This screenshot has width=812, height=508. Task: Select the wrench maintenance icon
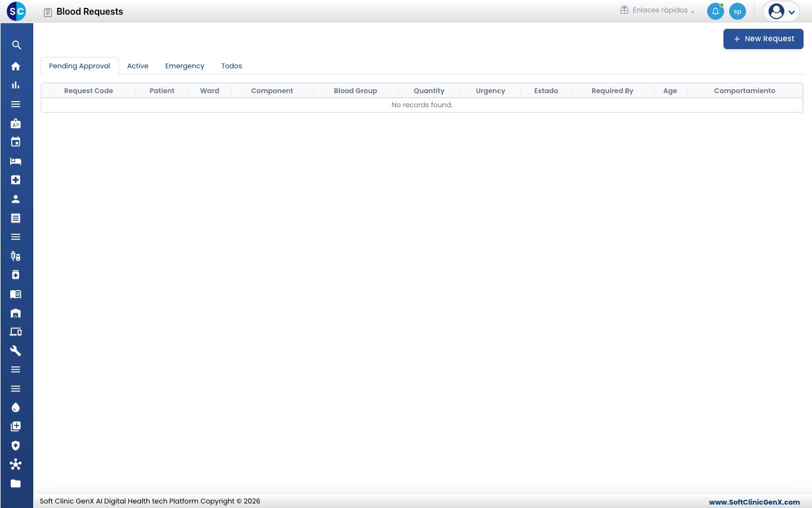click(x=16, y=351)
